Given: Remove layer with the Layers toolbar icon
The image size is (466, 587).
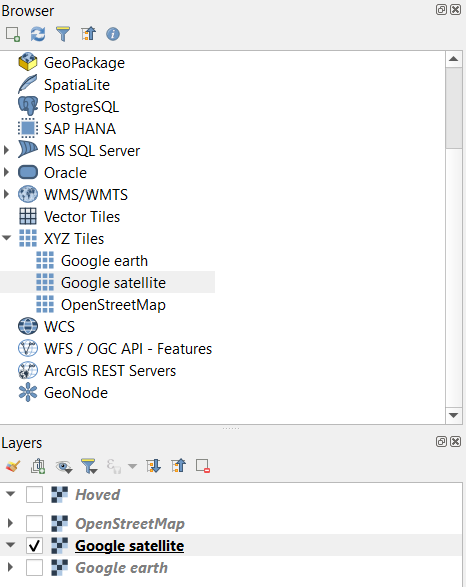Looking at the screenshot, I should click(203, 466).
